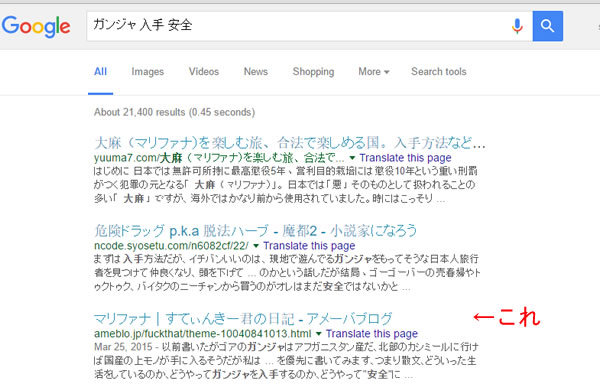Click Translate this page for yuuma7.com result
Image resolution: width=600 pixels, height=391 pixels.
coord(405,158)
